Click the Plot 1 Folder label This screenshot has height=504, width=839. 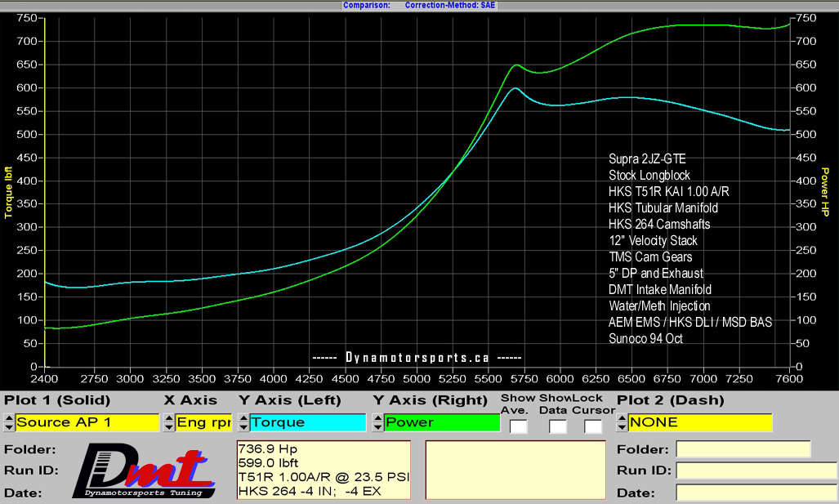[30, 449]
